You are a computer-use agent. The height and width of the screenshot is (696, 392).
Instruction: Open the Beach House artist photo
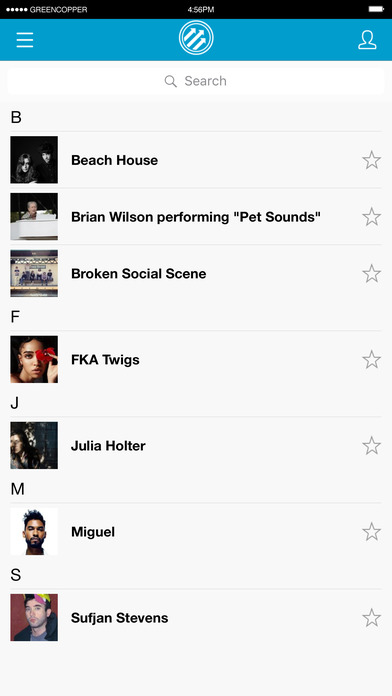(34, 160)
